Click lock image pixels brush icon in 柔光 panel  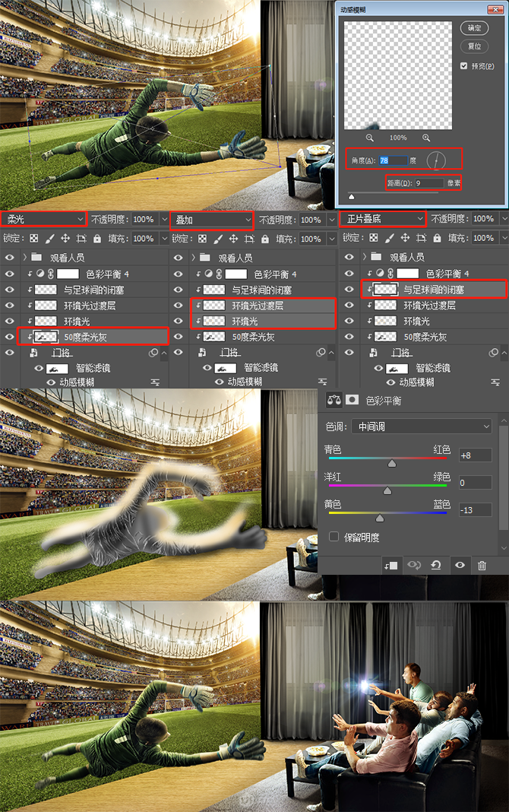coord(49,239)
